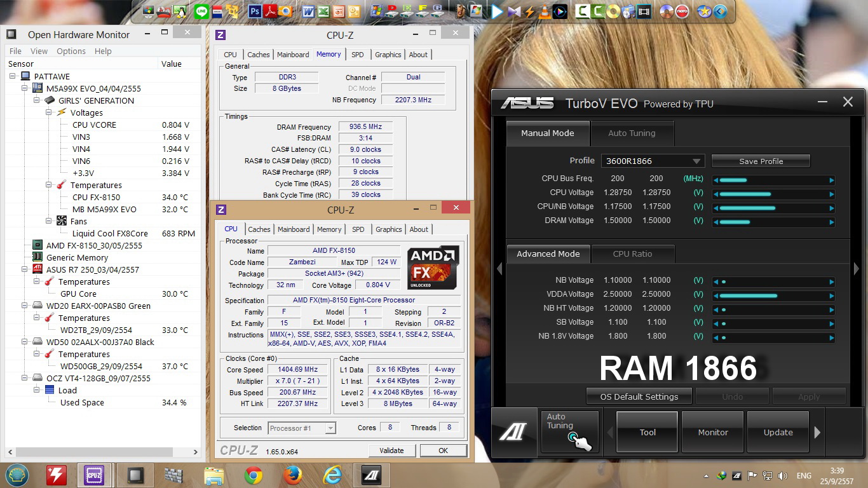Select the Manual Mode tab in TurboV
Image resolution: width=868 pixels, height=488 pixels.
[547, 133]
